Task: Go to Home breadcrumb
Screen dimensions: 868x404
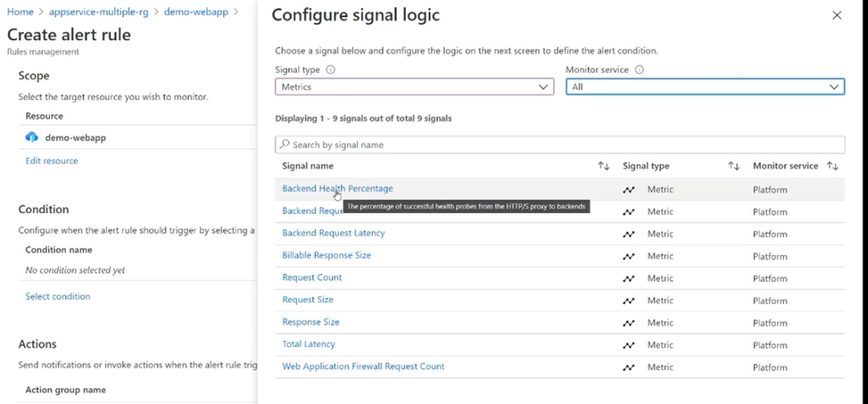Action: click(x=20, y=12)
